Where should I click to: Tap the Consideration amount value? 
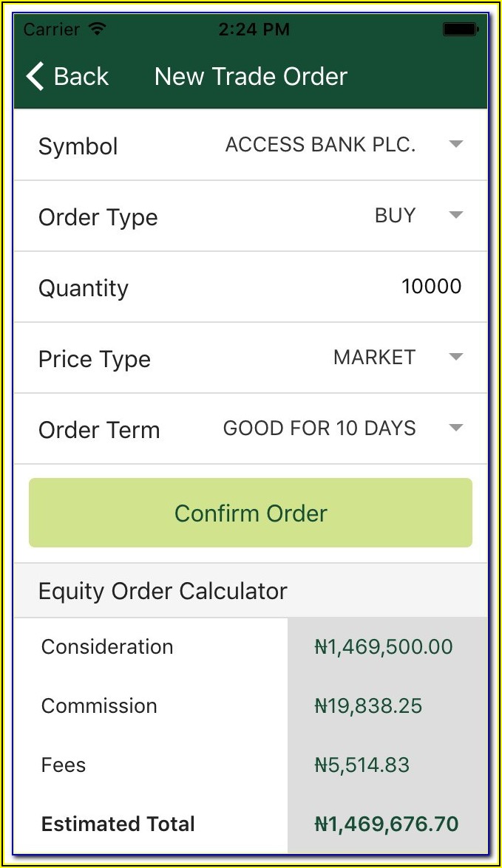pyautogui.click(x=384, y=647)
